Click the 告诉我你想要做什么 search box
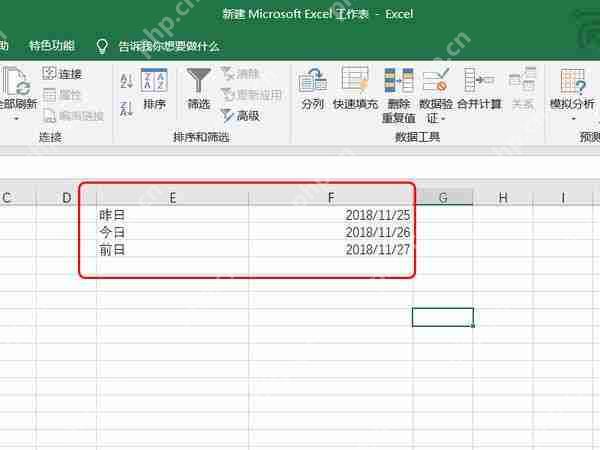The width and height of the screenshot is (600, 450). pos(169,46)
